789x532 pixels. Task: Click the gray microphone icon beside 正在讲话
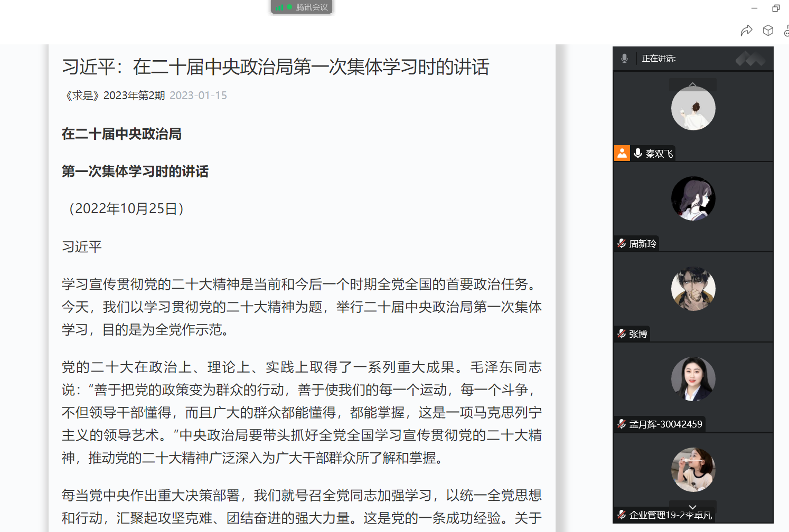tap(624, 59)
